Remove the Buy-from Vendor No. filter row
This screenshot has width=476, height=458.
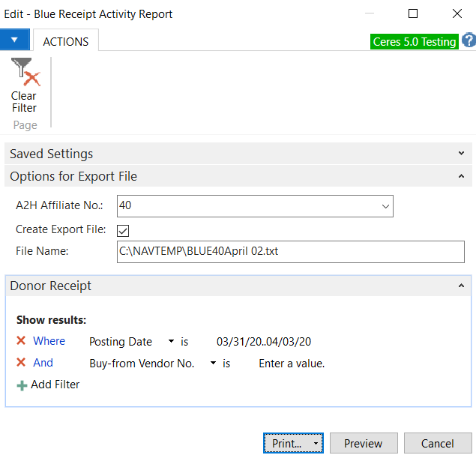coord(21,363)
